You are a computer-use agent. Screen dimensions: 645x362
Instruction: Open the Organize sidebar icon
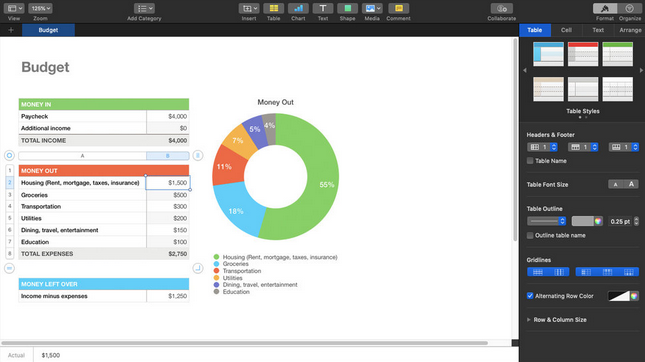click(629, 9)
